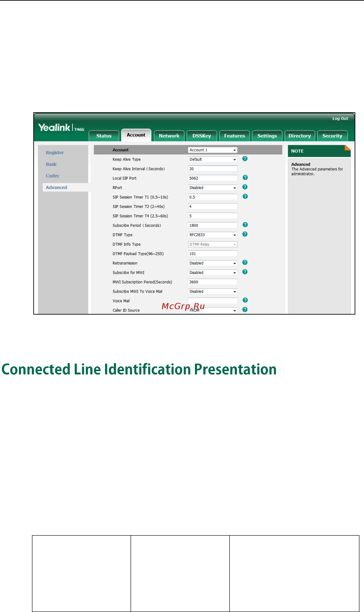The width and height of the screenshot is (364, 612).
Task: Click SIP Session Timer T4 input field
Action: pos(213,216)
